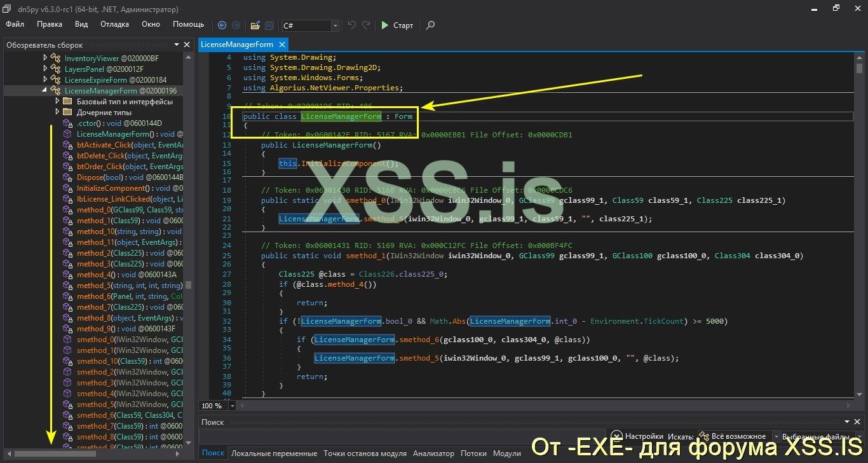
Task: Click the method icon beside InitializeComponent()
Action: [x=68, y=188]
